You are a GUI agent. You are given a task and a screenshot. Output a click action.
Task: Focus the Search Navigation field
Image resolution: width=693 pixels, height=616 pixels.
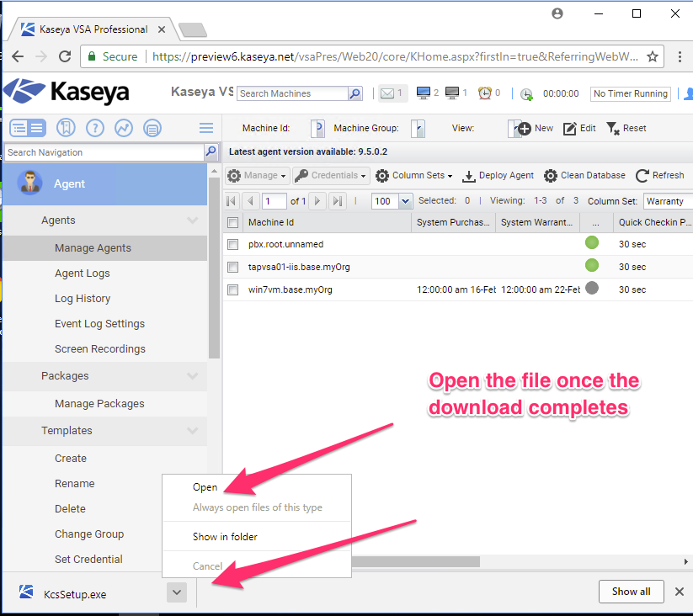pyautogui.click(x=104, y=152)
